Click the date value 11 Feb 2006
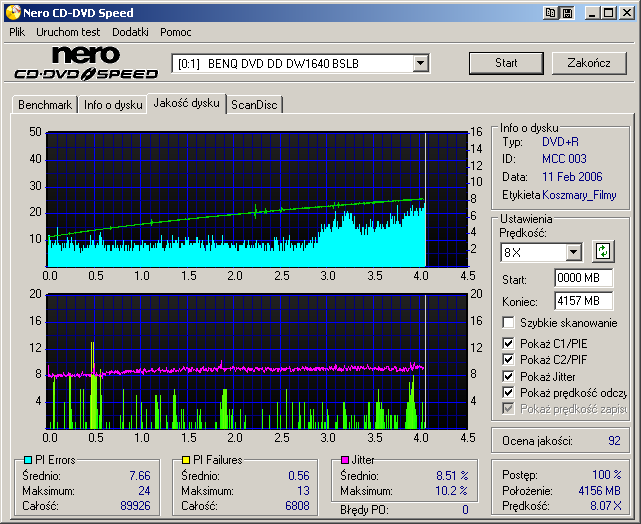641x524 pixels. click(x=572, y=177)
